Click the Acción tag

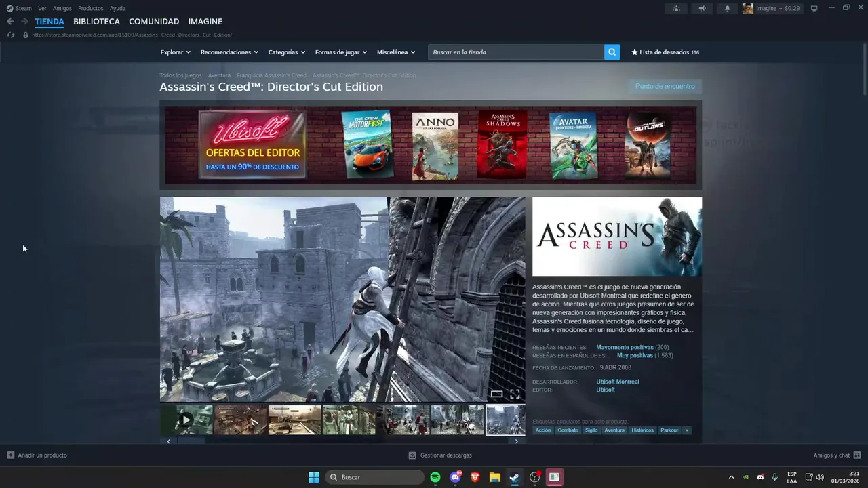pyautogui.click(x=543, y=430)
